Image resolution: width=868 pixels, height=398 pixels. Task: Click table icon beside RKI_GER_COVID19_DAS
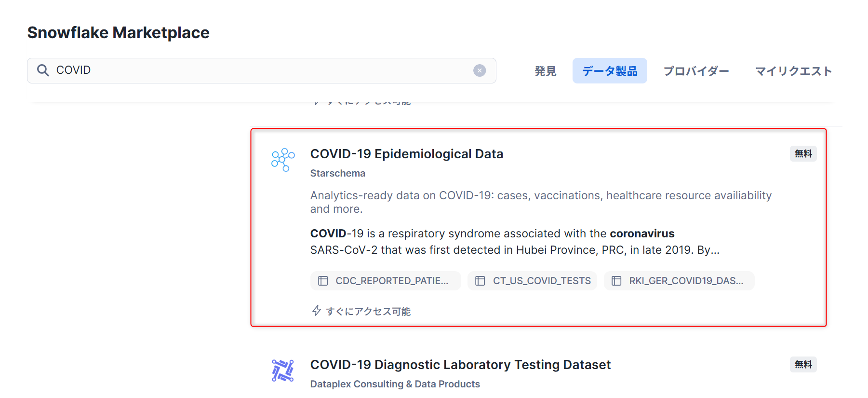(x=616, y=281)
